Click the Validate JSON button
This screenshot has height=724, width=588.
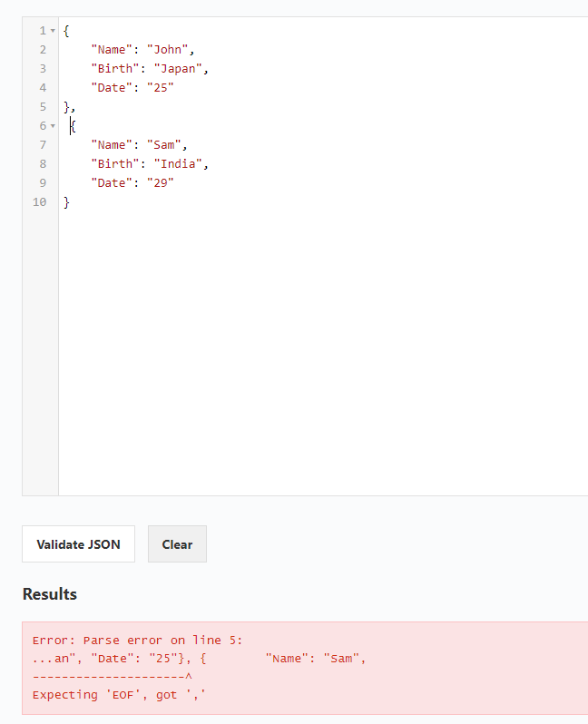[x=78, y=544]
